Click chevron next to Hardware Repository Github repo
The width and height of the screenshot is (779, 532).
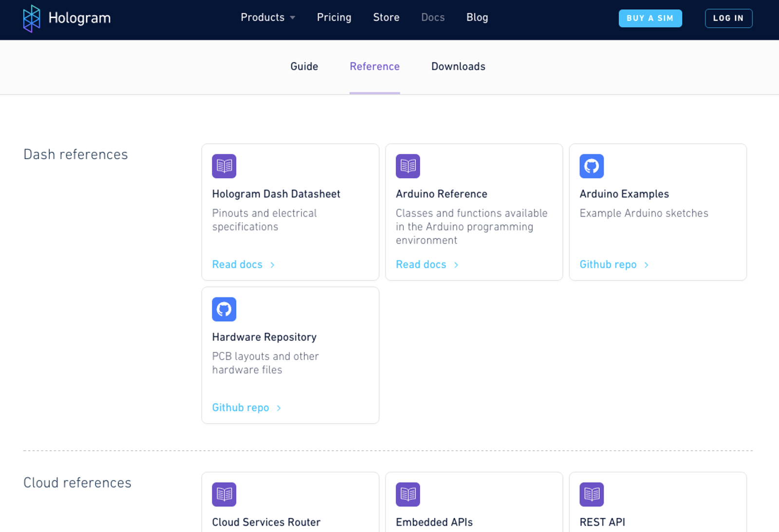pos(279,408)
